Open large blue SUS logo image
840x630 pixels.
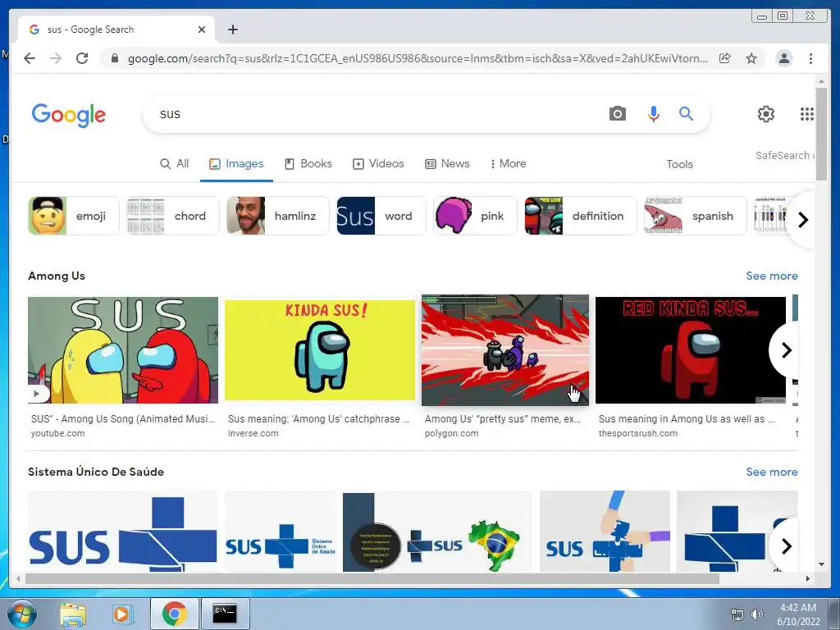click(x=123, y=532)
